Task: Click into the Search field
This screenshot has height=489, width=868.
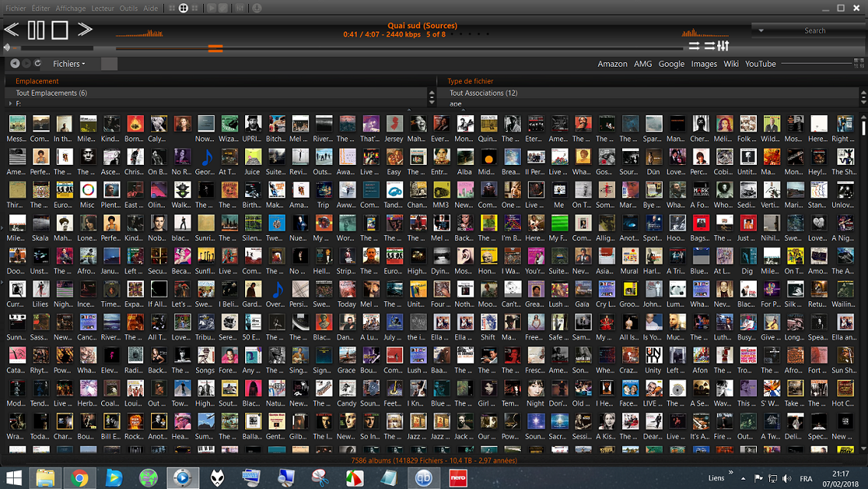Action: (815, 31)
